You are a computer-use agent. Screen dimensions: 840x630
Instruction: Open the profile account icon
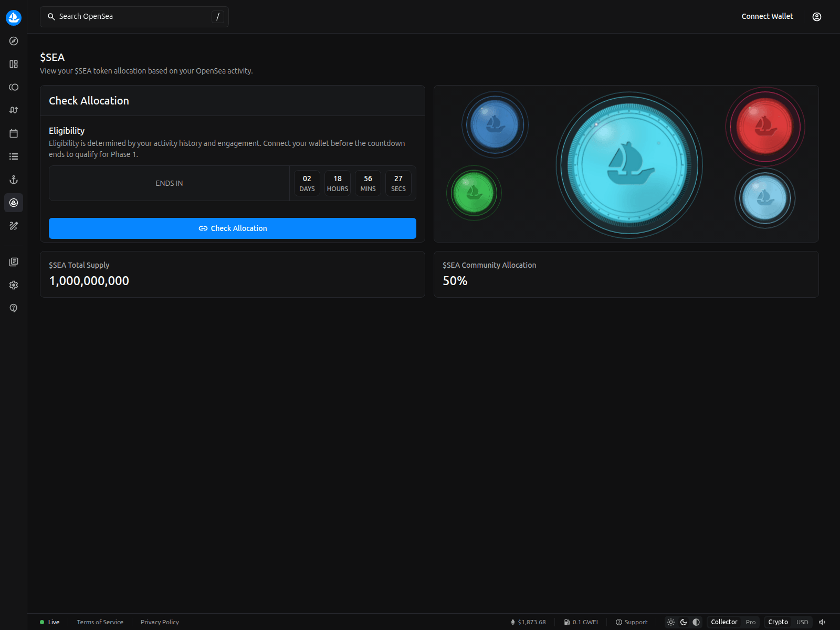point(817,17)
